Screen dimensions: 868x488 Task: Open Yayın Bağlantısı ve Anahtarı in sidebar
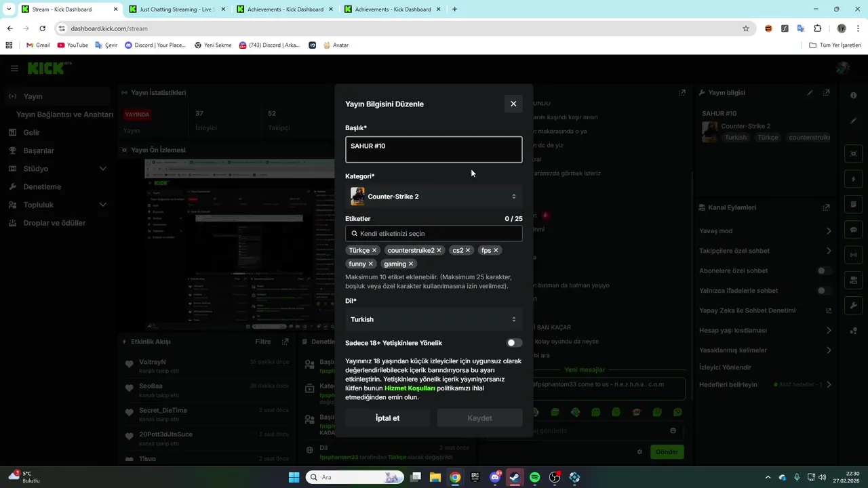point(64,115)
